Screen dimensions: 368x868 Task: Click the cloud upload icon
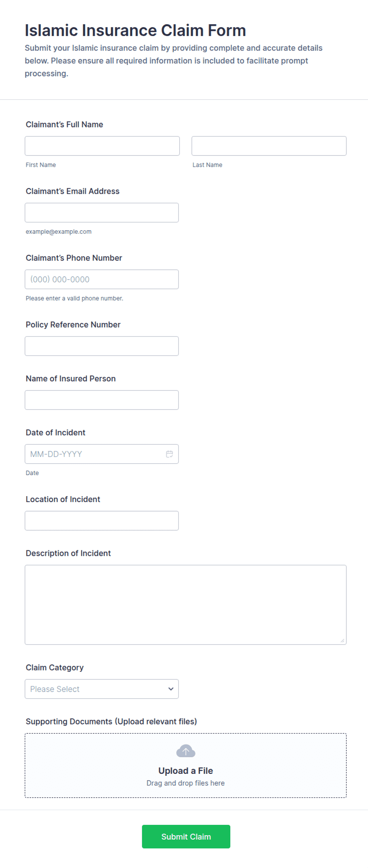click(186, 750)
